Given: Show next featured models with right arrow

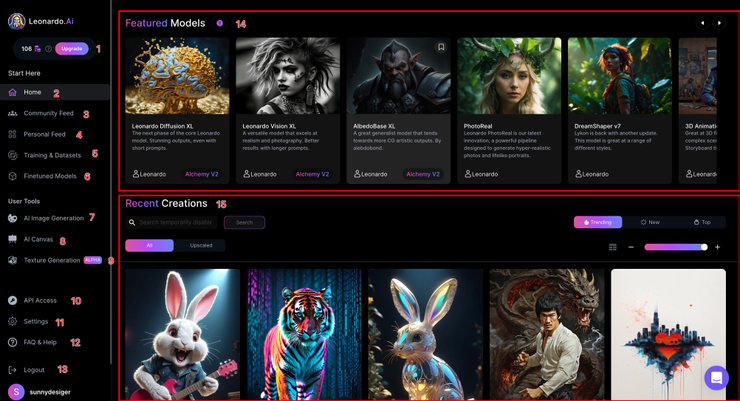Looking at the screenshot, I should [x=719, y=23].
